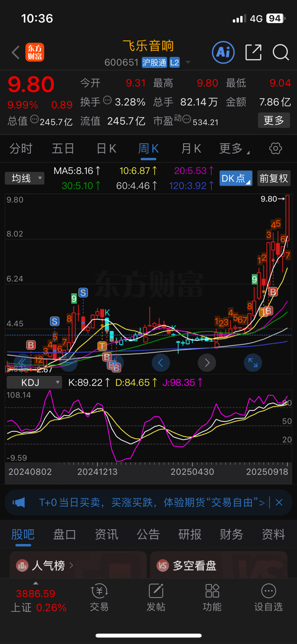Open the search magnifier icon
297x644 pixels.
281,52
